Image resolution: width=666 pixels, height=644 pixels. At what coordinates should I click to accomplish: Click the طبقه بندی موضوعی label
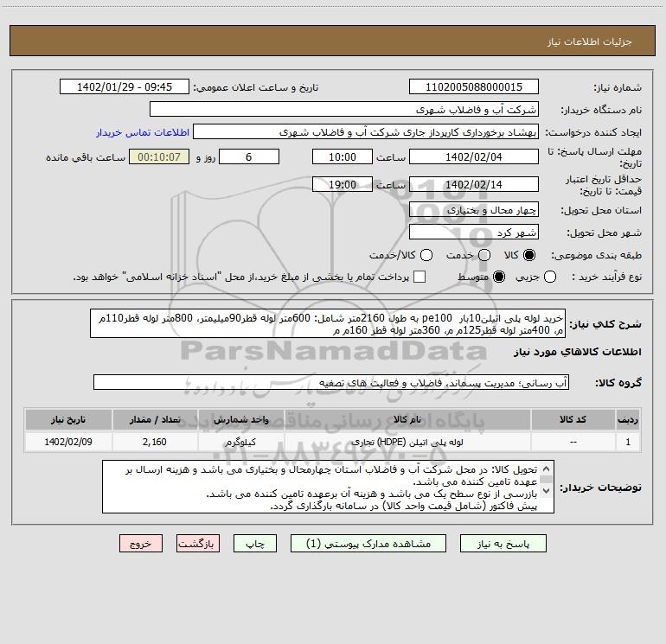596,256
